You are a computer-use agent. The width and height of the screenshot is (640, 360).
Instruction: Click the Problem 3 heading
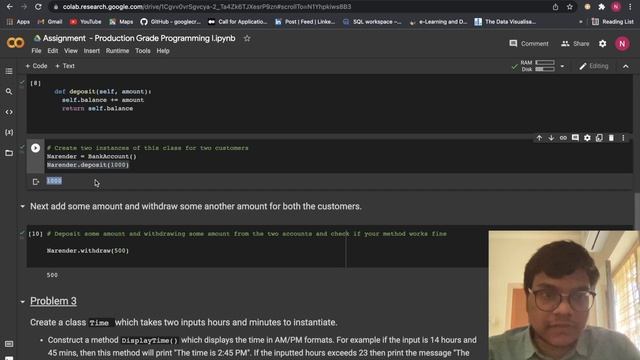click(x=53, y=301)
